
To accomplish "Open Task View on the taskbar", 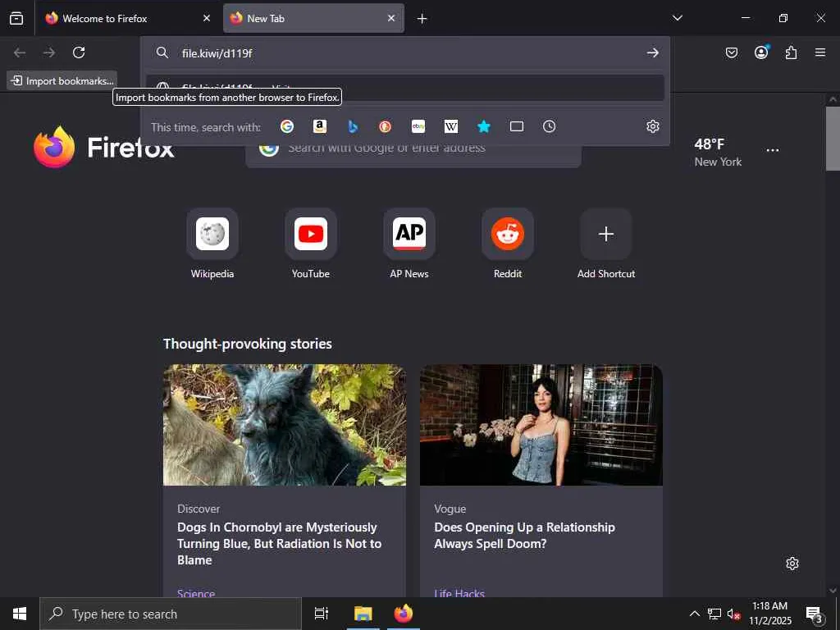I will (322, 614).
